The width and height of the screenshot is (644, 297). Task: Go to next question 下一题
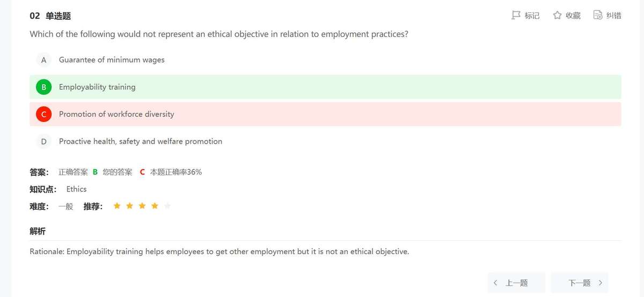[x=580, y=283]
